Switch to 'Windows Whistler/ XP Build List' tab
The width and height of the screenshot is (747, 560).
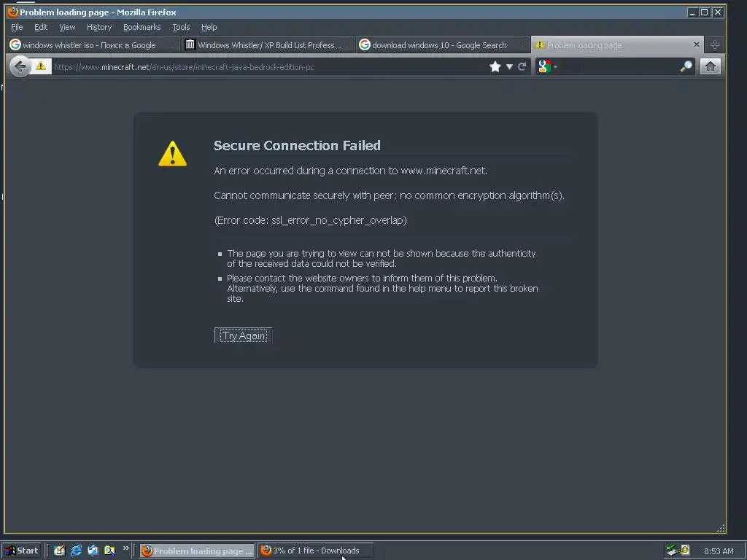(x=268, y=44)
